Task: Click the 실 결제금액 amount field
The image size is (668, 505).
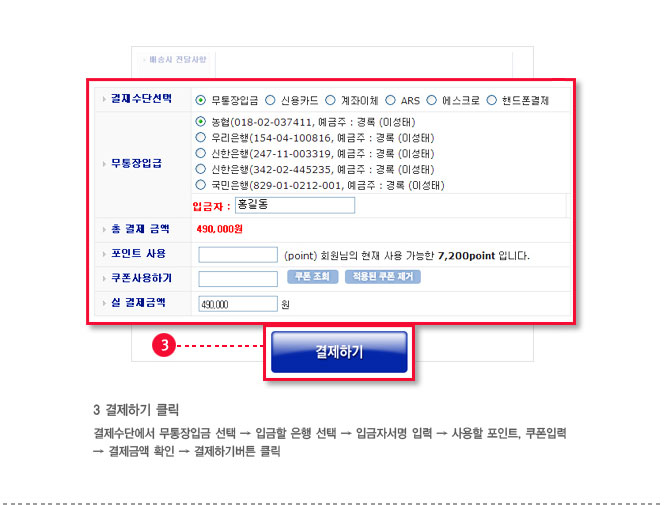Action: click(238, 304)
